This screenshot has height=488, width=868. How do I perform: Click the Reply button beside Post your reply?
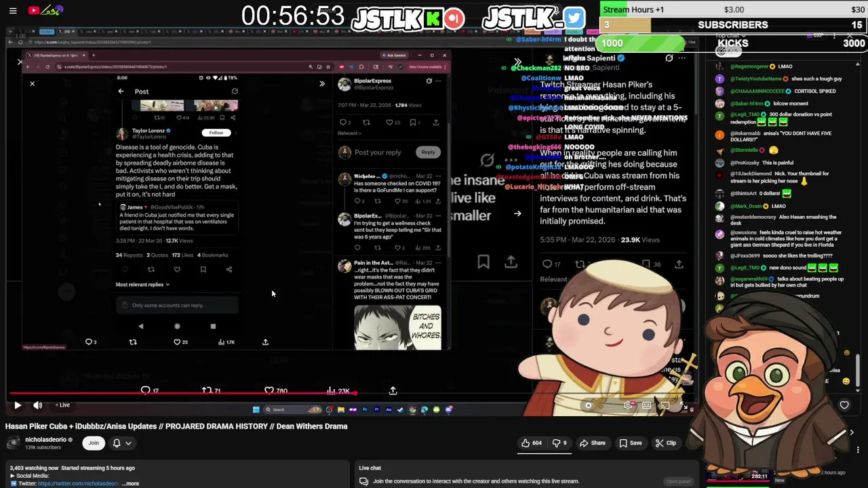click(x=428, y=152)
